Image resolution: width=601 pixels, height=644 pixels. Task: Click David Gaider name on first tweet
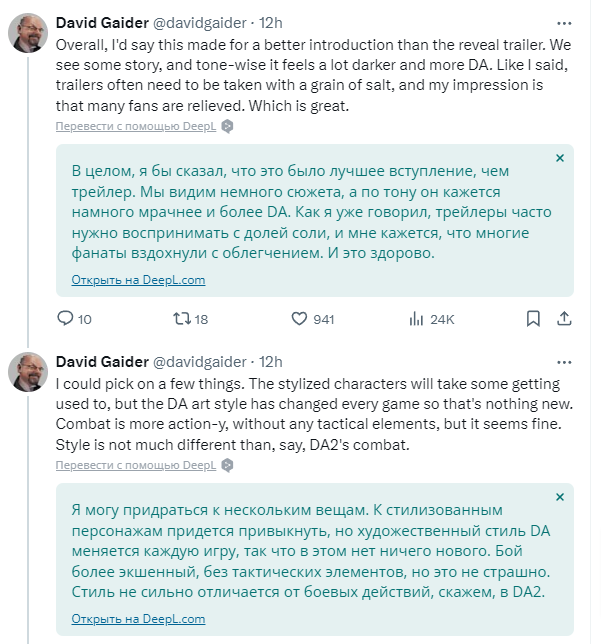[x=100, y=22]
